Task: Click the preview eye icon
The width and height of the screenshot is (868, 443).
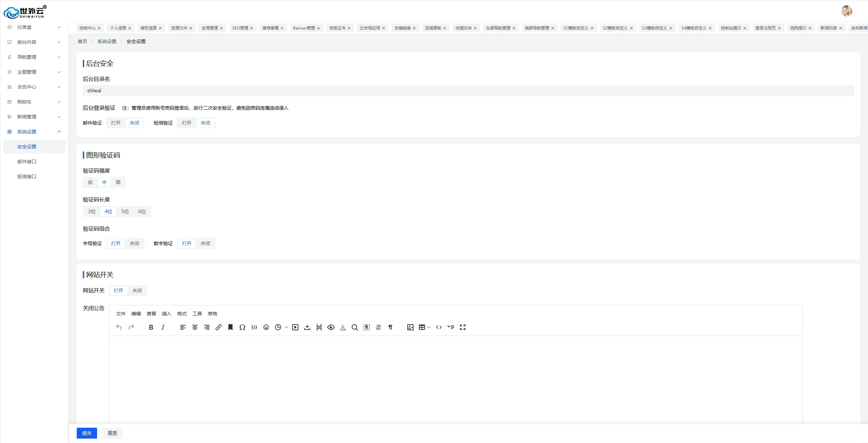Action: [331, 327]
